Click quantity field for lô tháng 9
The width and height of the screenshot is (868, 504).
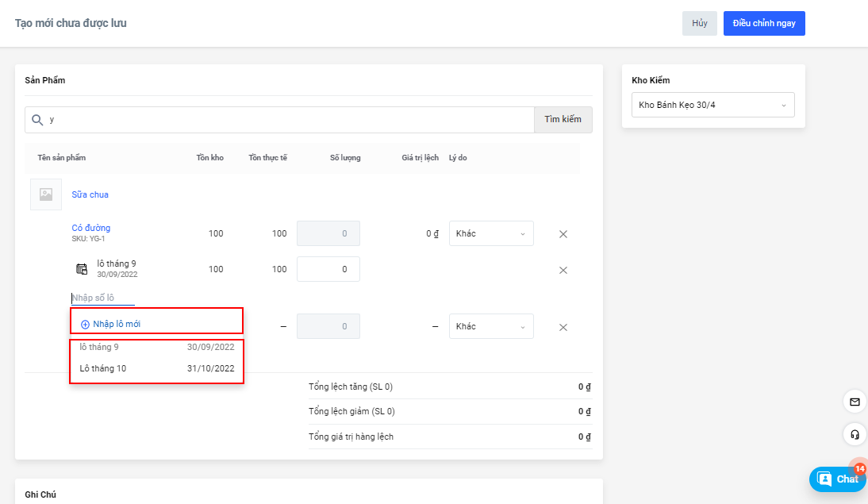(x=328, y=269)
